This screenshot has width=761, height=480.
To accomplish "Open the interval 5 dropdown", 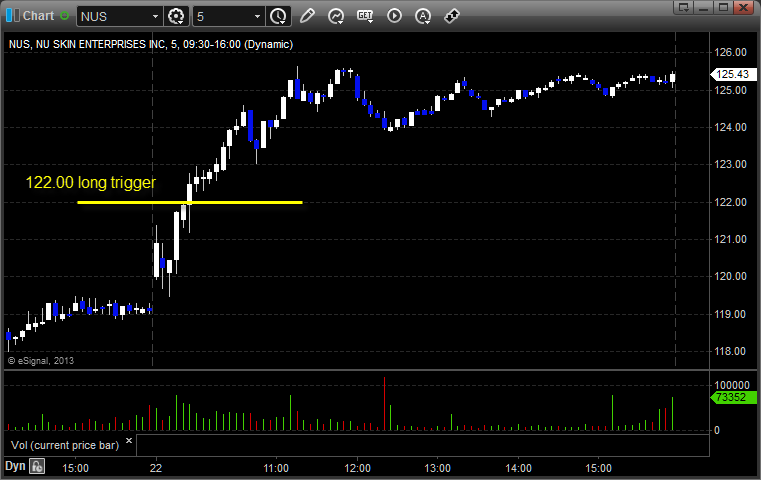I will click(257, 17).
